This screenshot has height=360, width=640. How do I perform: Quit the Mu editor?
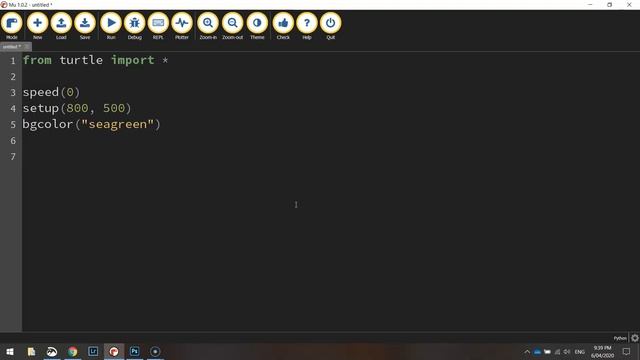tap(331, 25)
